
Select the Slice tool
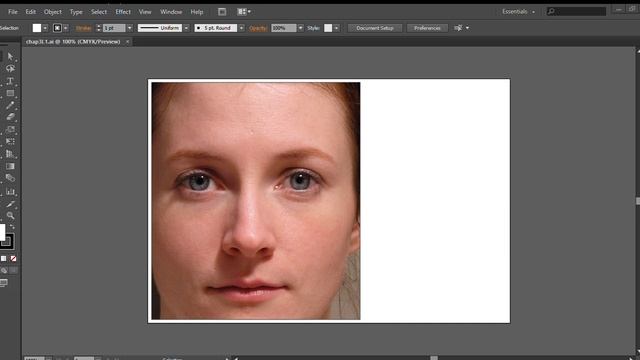click(10, 203)
